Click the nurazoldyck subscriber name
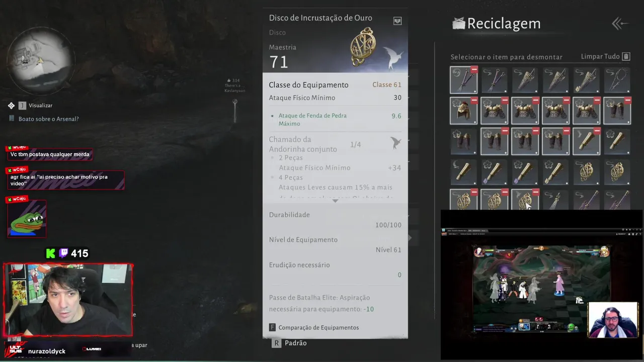 [x=47, y=351]
